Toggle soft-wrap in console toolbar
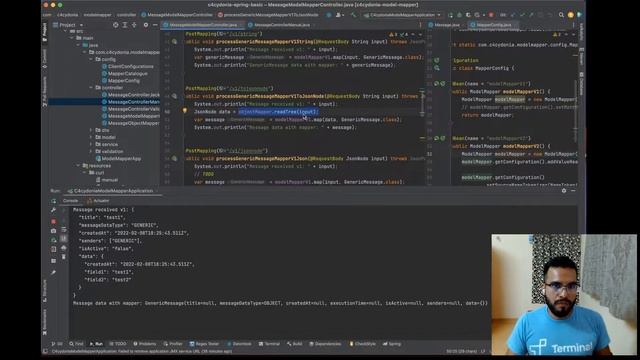 click(64, 230)
